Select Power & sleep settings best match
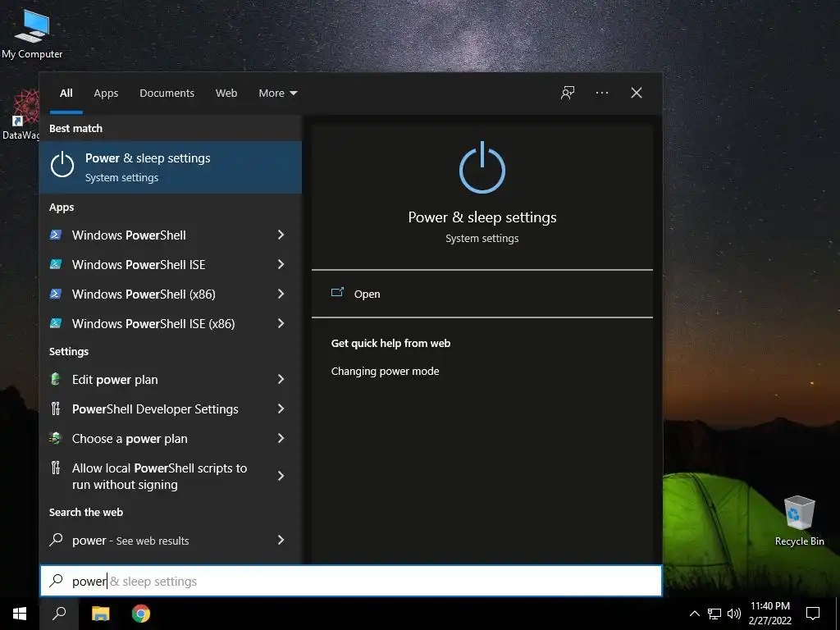840x630 pixels. tap(171, 167)
